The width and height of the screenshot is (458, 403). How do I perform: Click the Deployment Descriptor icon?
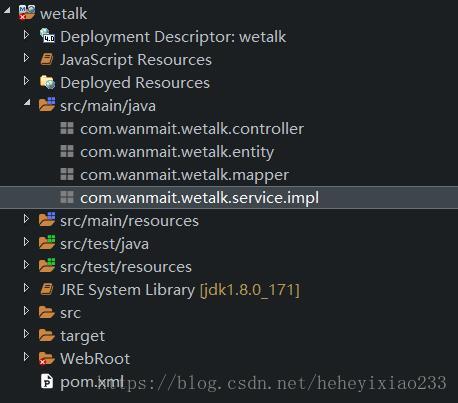coord(47,35)
